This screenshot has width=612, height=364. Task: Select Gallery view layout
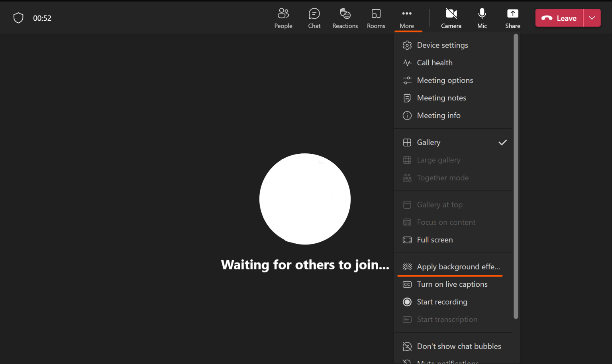pyautogui.click(x=428, y=142)
